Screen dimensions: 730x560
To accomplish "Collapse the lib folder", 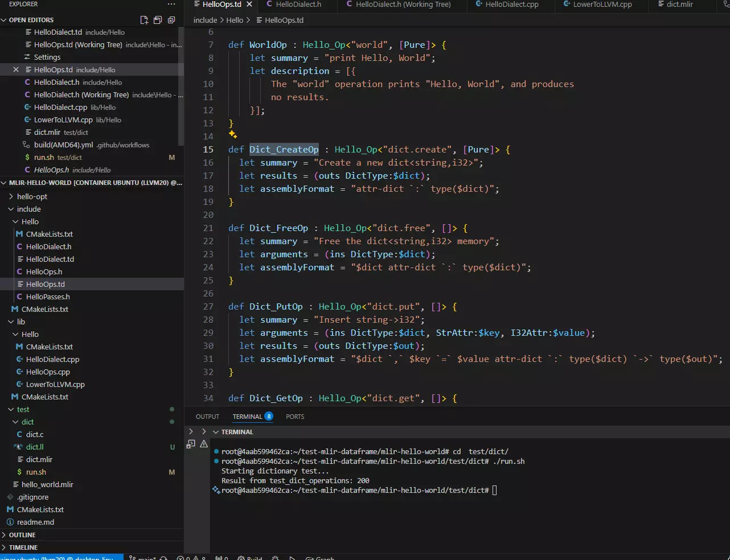I will click(x=11, y=322).
